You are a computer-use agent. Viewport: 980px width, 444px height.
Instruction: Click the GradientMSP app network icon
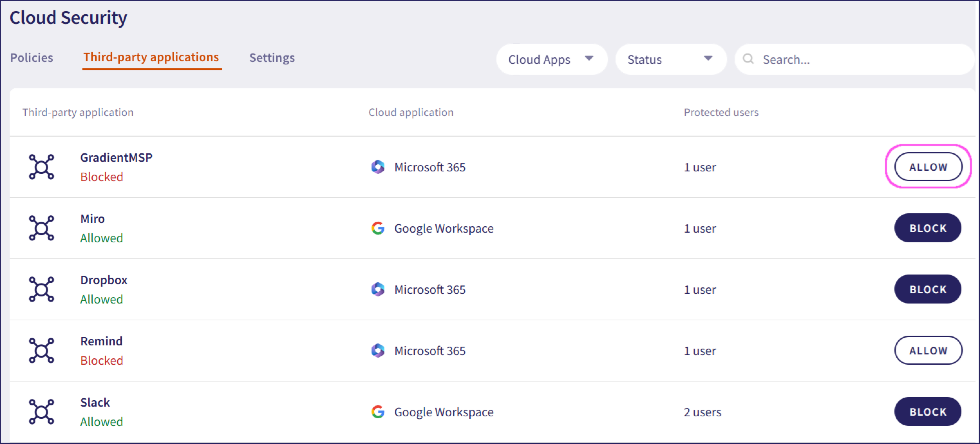(x=42, y=167)
